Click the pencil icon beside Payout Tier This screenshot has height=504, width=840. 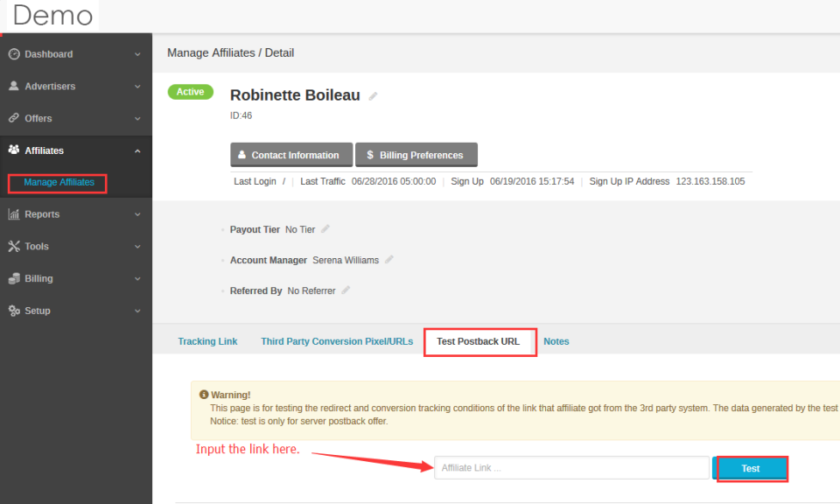pyautogui.click(x=323, y=229)
